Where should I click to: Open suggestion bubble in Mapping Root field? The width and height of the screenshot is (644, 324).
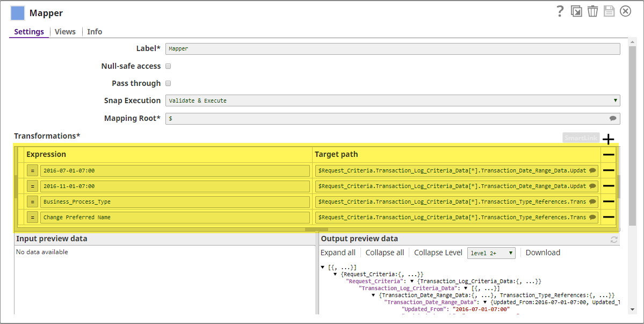613,118
